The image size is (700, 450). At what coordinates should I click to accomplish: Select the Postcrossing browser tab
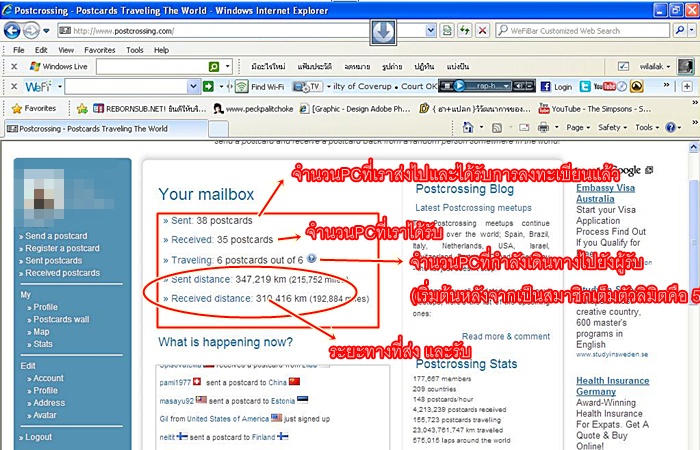[x=106, y=129]
